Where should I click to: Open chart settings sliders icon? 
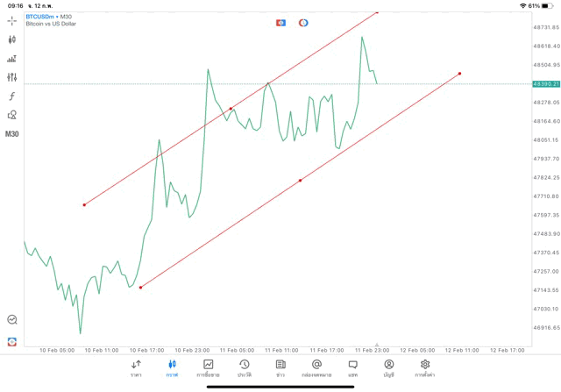pyautogui.click(x=11, y=77)
